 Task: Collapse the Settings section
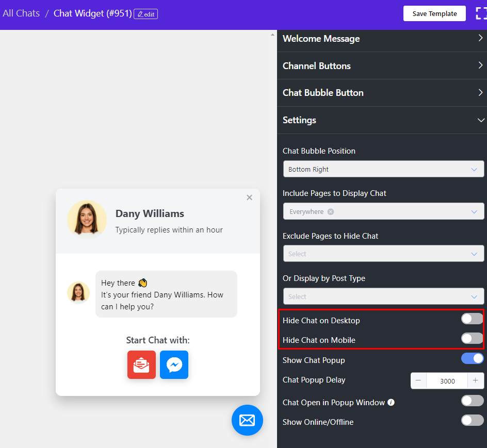click(x=382, y=120)
